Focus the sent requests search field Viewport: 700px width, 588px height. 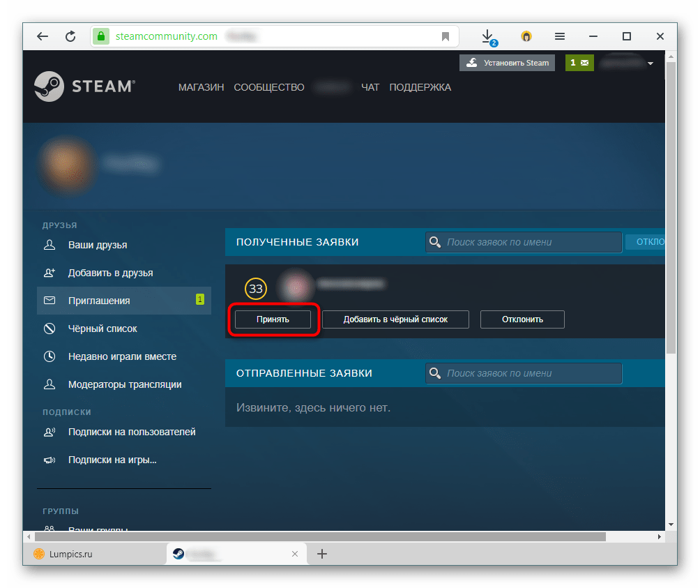[524, 373]
